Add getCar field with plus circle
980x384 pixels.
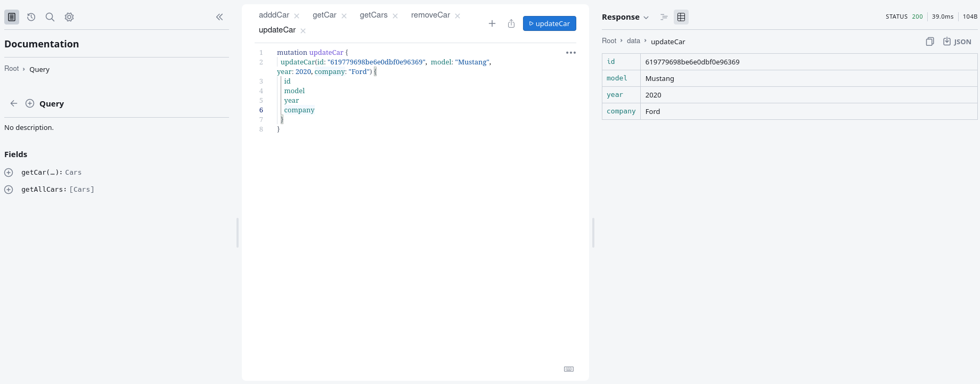[9, 173]
